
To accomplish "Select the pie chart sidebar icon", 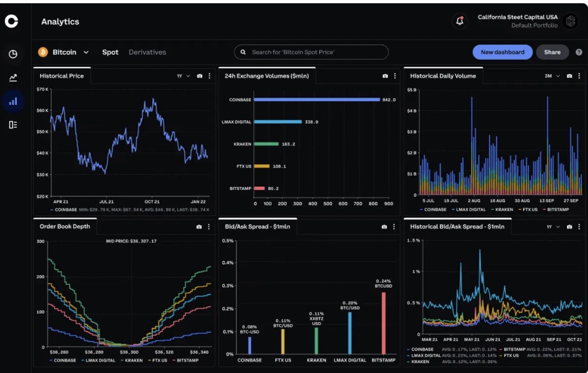I will [x=13, y=54].
